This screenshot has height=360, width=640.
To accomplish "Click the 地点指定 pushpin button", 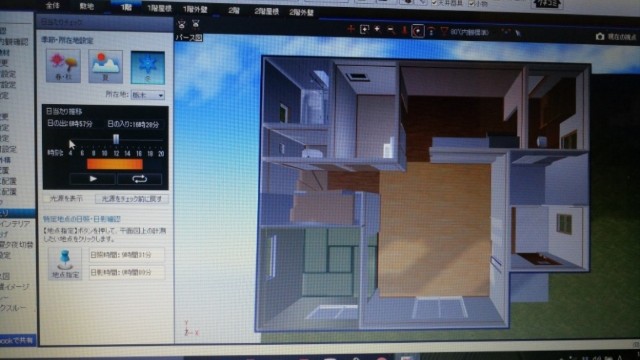I will coord(65,264).
